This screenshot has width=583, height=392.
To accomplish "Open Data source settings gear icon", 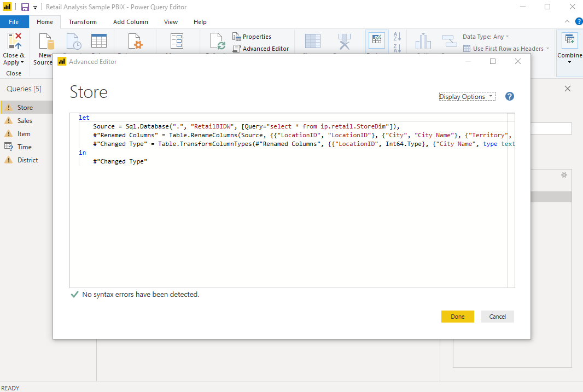I will (x=135, y=41).
